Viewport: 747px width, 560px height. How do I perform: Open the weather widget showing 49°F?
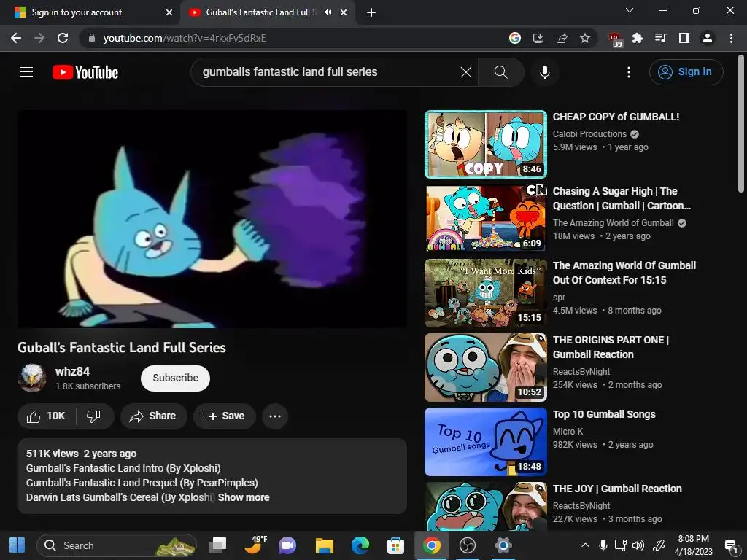[255, 545]
